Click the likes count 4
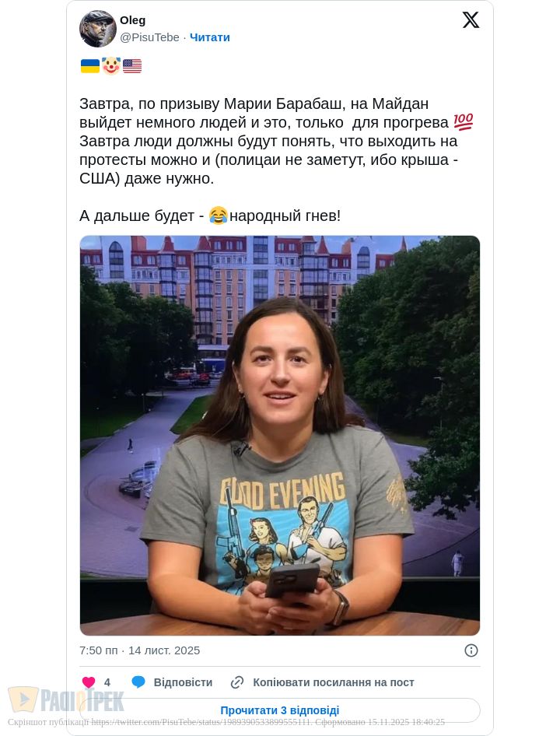Screen dimensions: 560x736 click(x=107, y=682)
